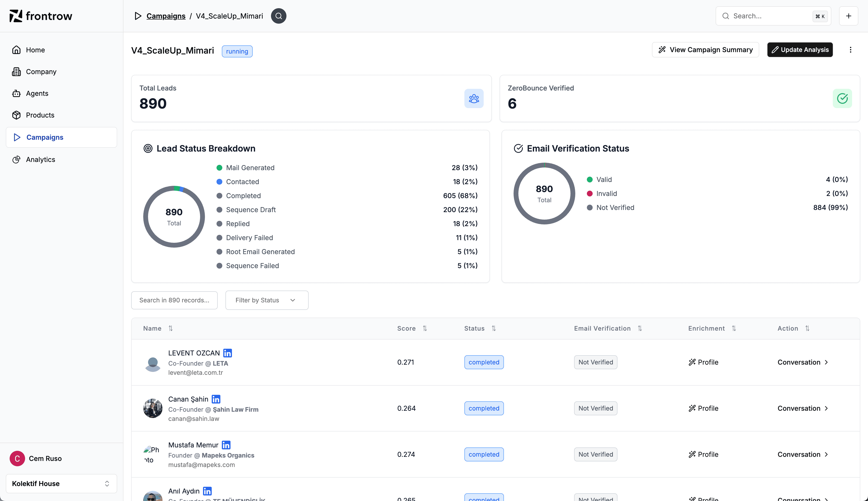Viewport: 868px width, 501px height.
Task: Click inside the 'Search in 890 records' field
Action: [174, 300]
